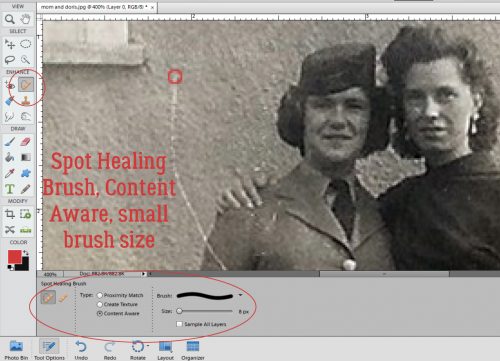Select the Type tool
This screenshot has width=500, height=361.
tap(10, 189)
